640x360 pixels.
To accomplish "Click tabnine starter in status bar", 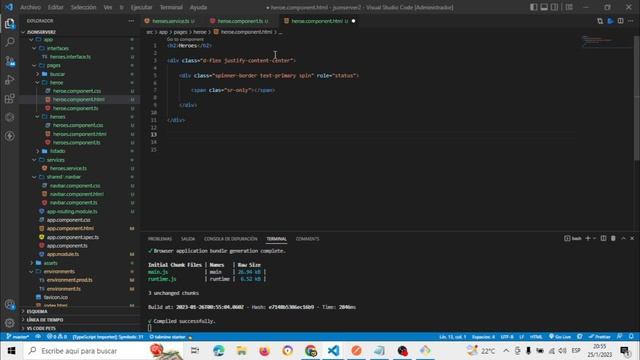I will (x=170, y=337).
